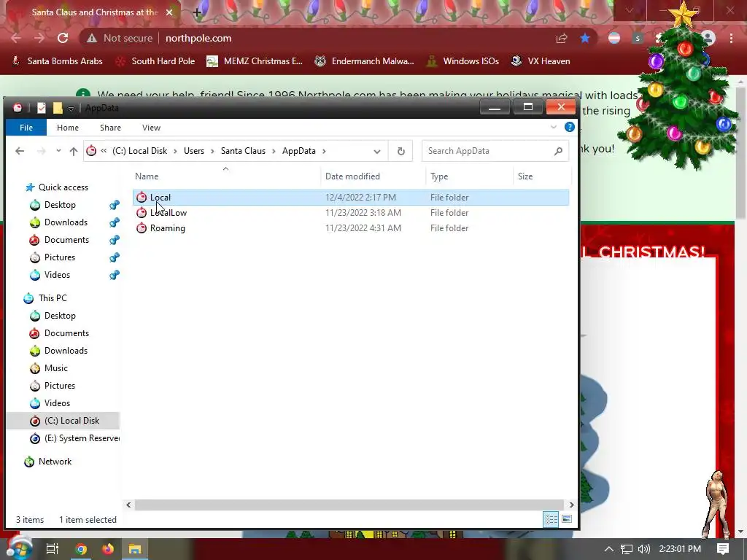The height and width of the screenshot is (560, 747).
Task: Select (E:) System Reserved drive
Action: [x=81, y=438]
